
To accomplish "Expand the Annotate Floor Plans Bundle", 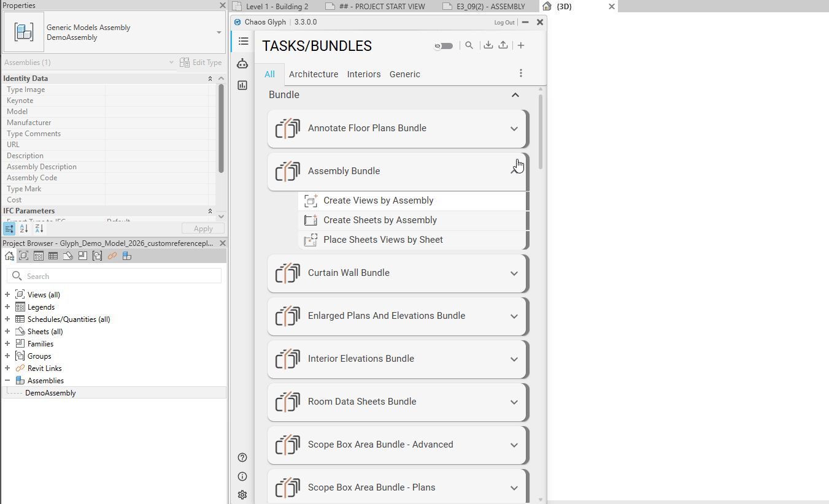I will pos(514,129).
